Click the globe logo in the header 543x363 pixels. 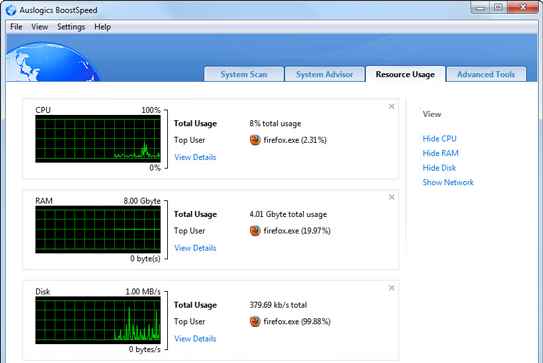click(x=52, y=62)
